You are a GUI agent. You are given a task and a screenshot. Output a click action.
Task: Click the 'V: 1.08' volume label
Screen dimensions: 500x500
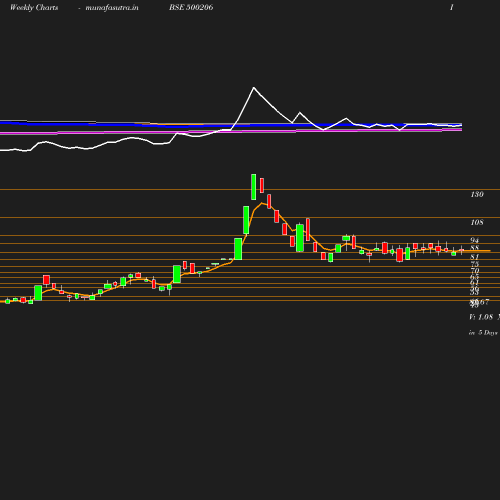tap(481, 317)
